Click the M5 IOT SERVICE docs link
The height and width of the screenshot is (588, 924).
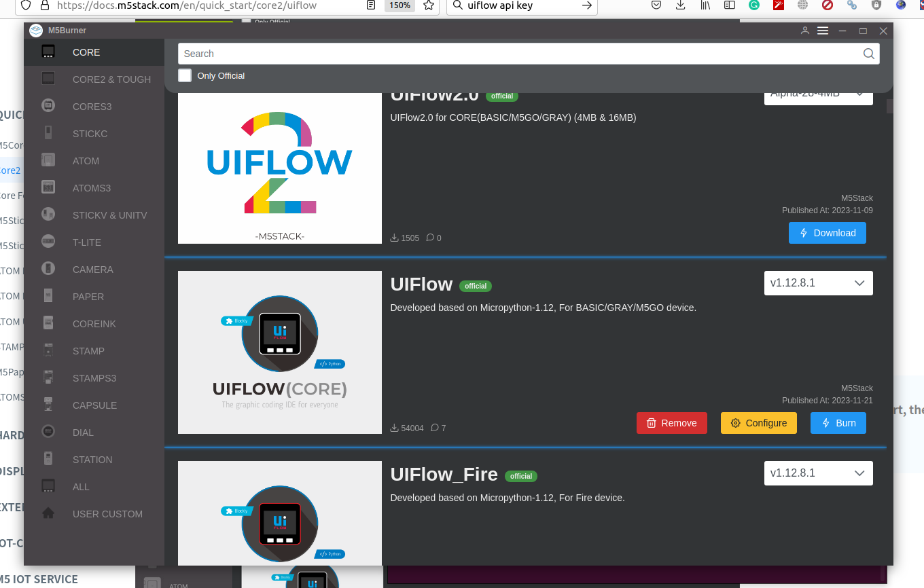tap(39, 579)
